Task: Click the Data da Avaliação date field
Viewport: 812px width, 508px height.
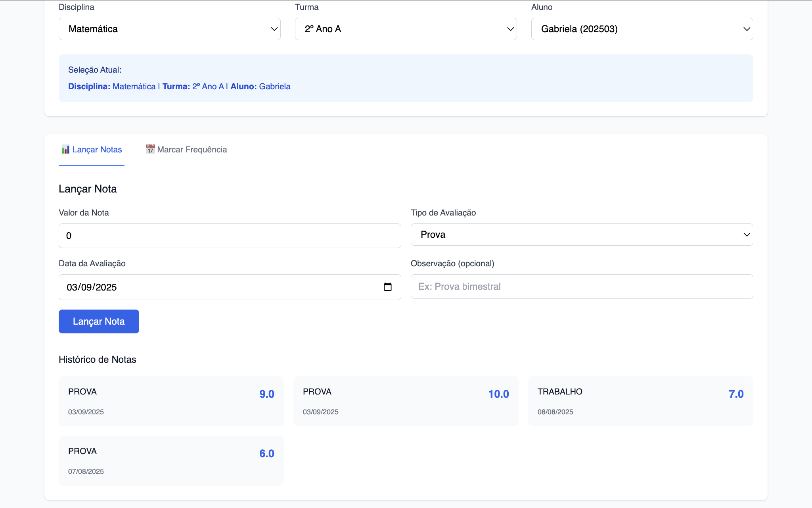Action: pyautogui.click(x=222, y=287)
